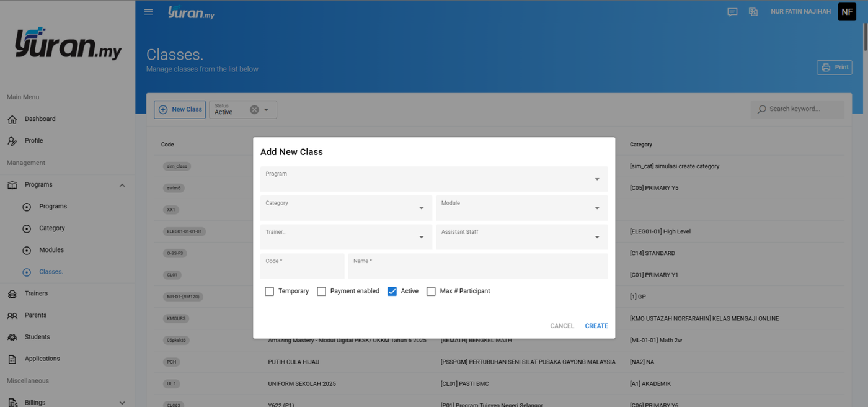Click the translate language icon

[x=753, y=12]
